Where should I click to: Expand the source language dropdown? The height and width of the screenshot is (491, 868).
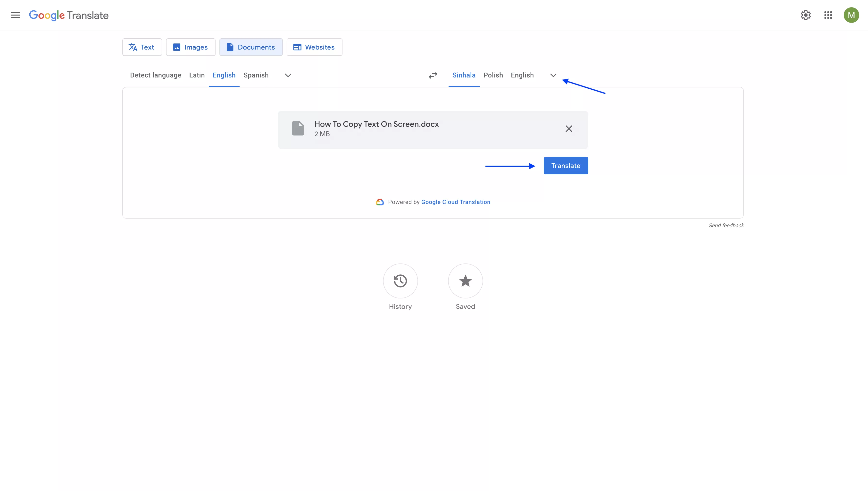tap(288, 75)
